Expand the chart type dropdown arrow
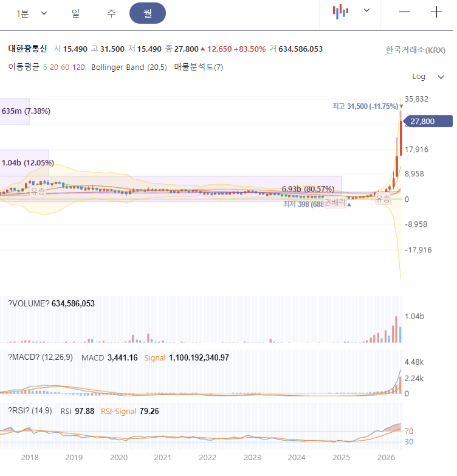 (366, 10)
